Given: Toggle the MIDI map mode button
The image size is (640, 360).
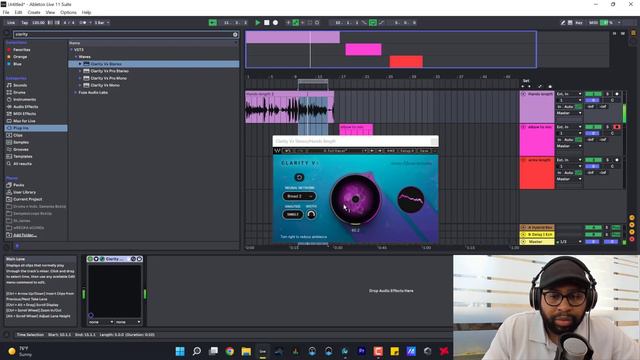Looking at the screenshot, I should (x=593, y=22).
